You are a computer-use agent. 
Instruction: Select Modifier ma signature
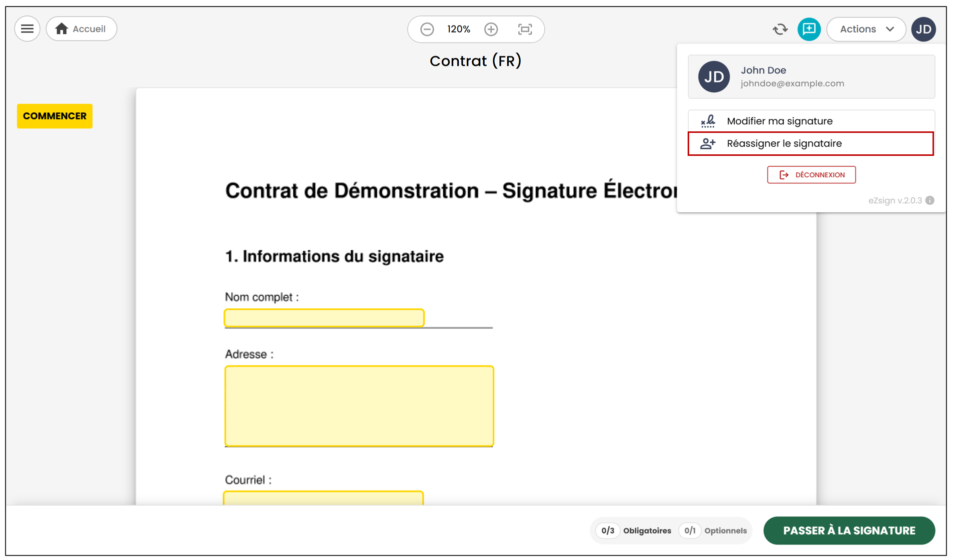pos(811,121)
